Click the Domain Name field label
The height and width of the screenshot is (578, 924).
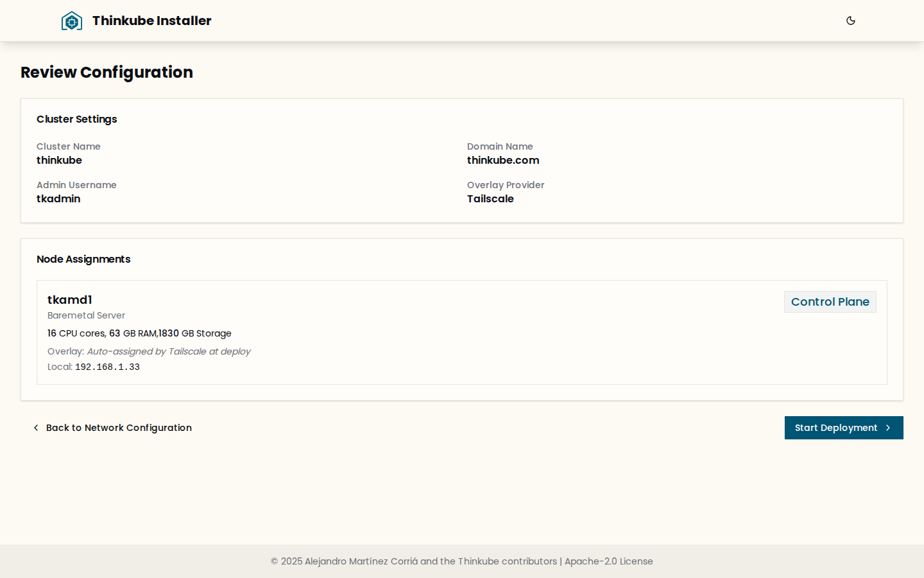tap(500, 146)
